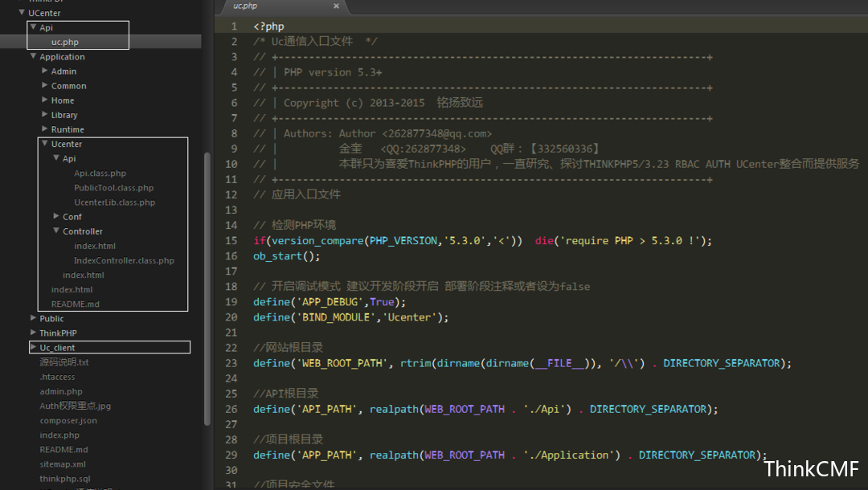The width and height of the screenshot is (868, 490).
Task: Collapse the Ucenter module folder arrow
Action: (x=45, y=143)
